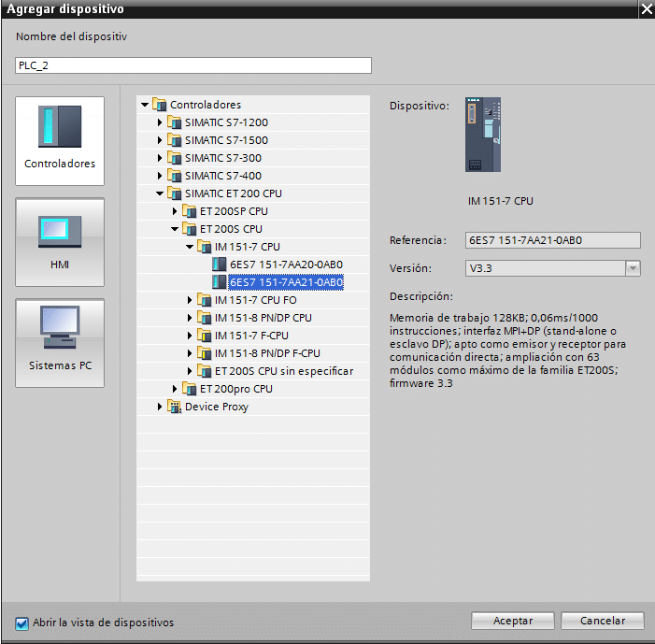Select the Sistemas PC category button
The width and height of the screenshot is (655, 644).
[x=60, y=343]
